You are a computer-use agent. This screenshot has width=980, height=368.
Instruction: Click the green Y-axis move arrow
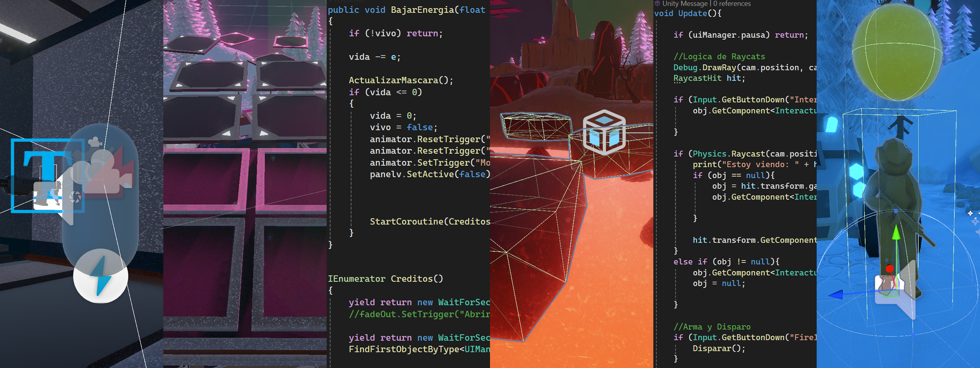[x=896, y=232]
